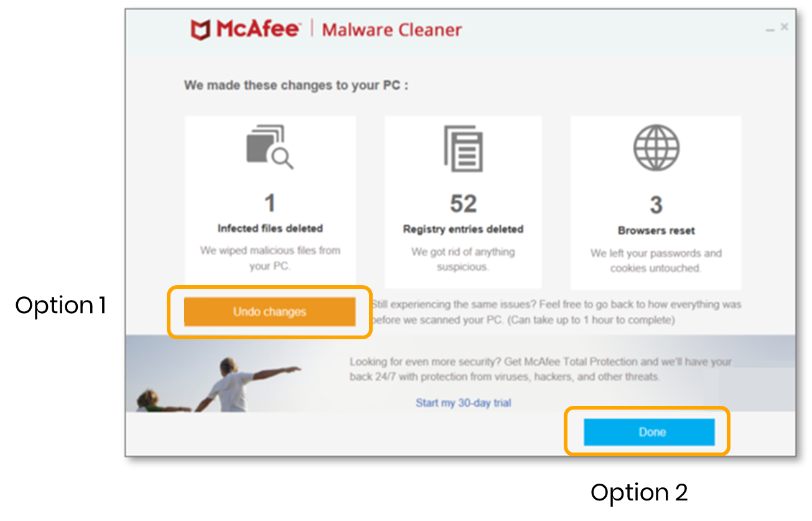Select the registry entries count 52

463,204
